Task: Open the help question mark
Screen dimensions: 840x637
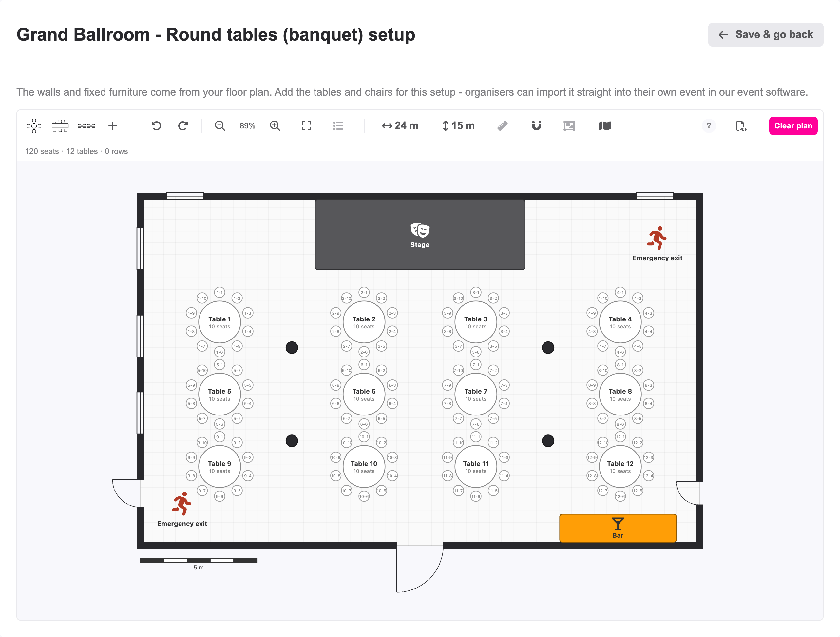Action: click(709, 126)
